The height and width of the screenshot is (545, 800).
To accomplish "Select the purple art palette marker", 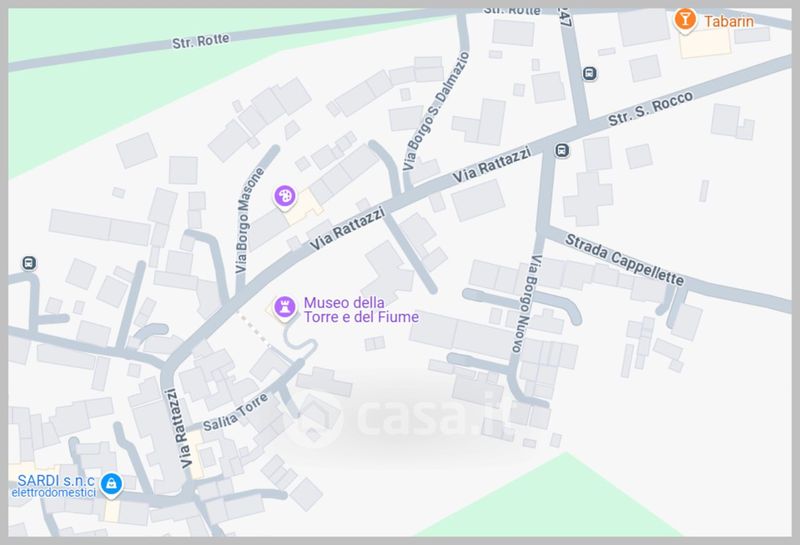I will tap(285, 196).
